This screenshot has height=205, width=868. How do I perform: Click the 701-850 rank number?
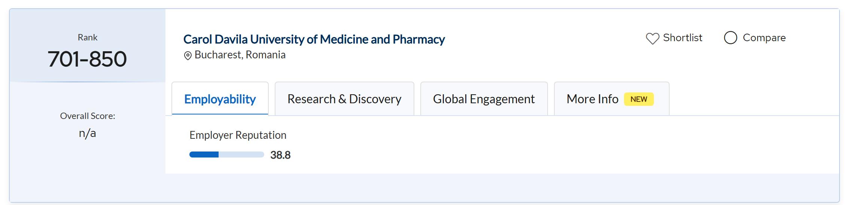pyautogui.click(x=87, y=59)
